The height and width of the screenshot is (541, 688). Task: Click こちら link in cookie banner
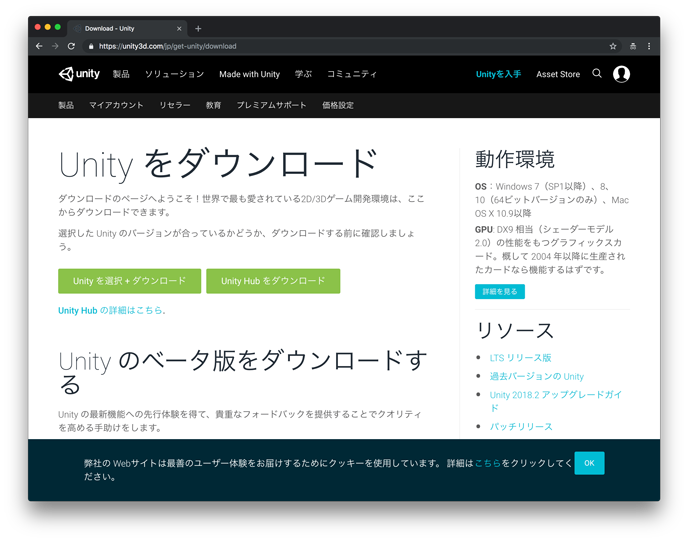487,463
